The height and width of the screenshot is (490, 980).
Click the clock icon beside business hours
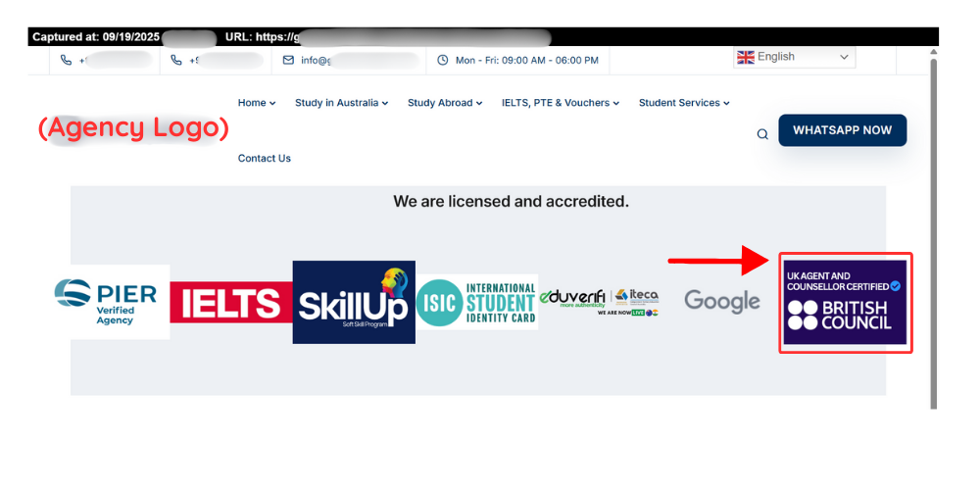tap(443, 60)
